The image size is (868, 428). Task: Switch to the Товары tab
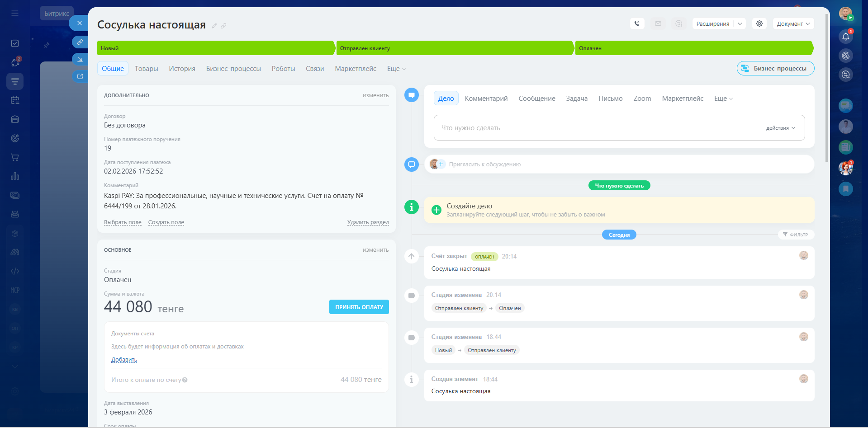point(146,69)
